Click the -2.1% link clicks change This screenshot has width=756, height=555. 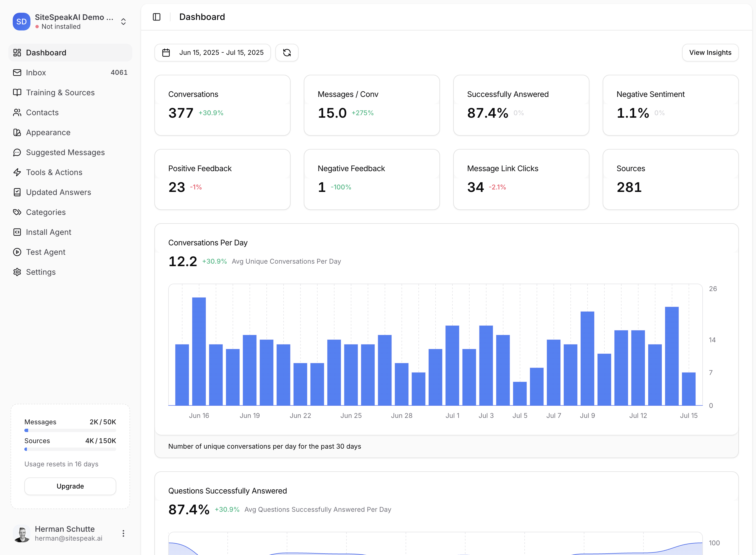(497, 187)
